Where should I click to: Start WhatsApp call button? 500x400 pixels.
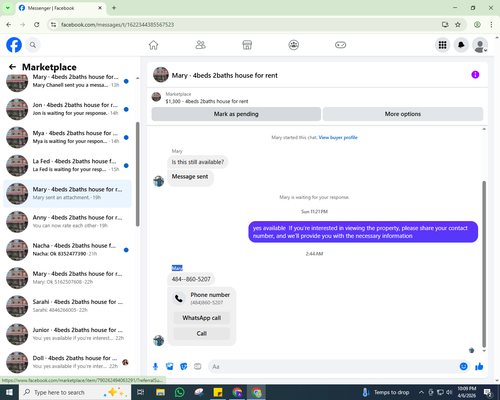[202, 318]
